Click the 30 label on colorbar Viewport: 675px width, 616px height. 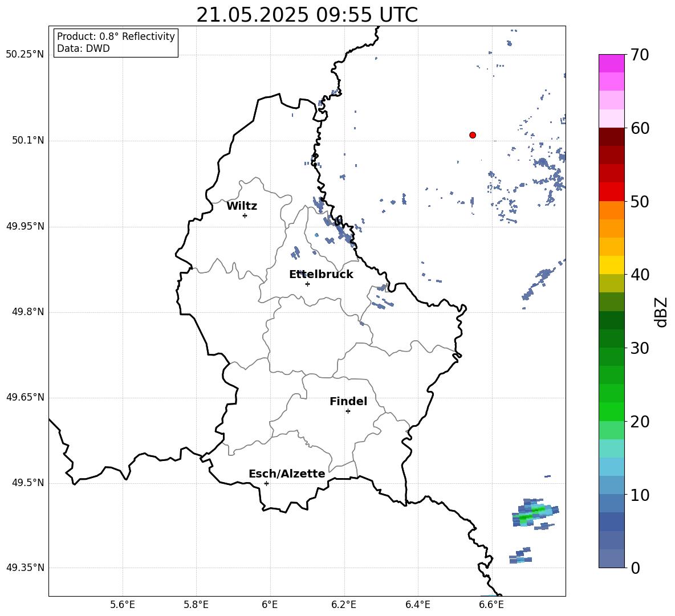tap(640, 348)
